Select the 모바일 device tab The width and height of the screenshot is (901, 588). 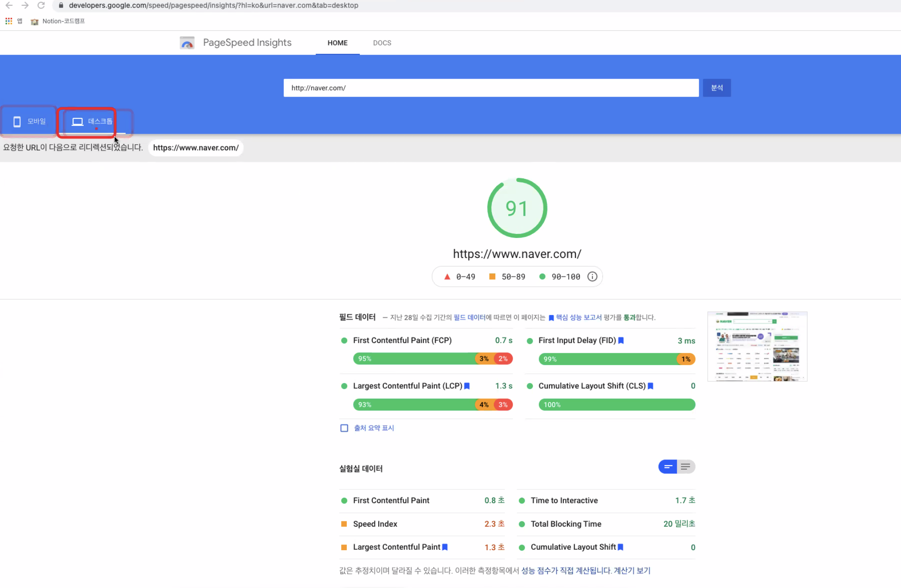[x=29, y=121]
